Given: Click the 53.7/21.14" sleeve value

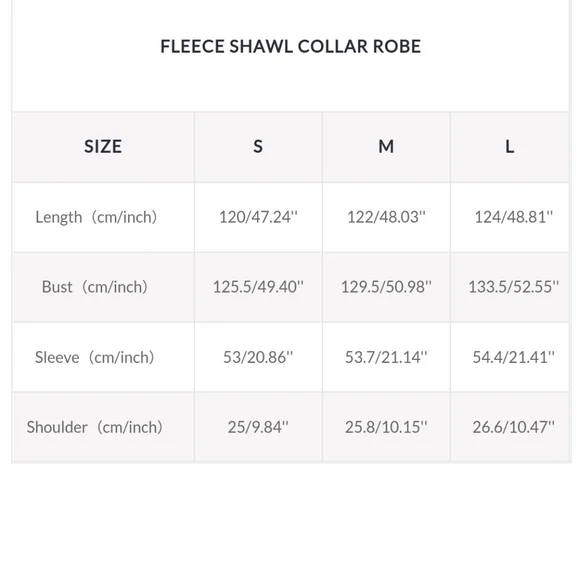Looking at the screenshot, I should [386, 357].
